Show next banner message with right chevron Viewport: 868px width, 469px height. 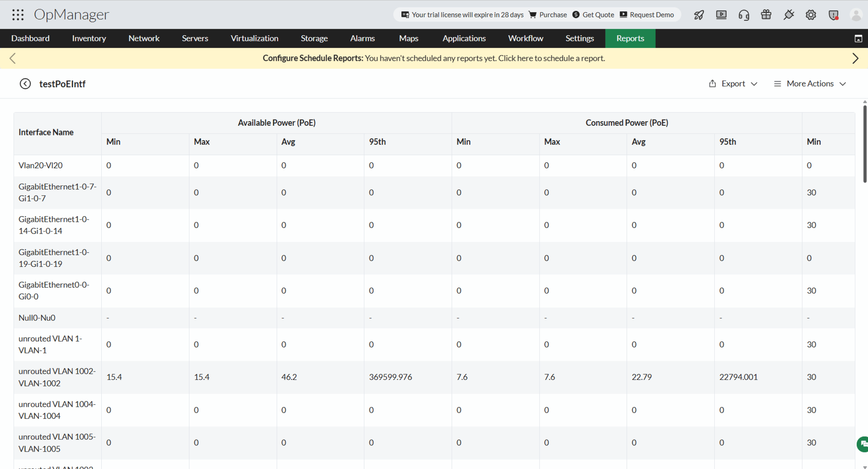855,58
